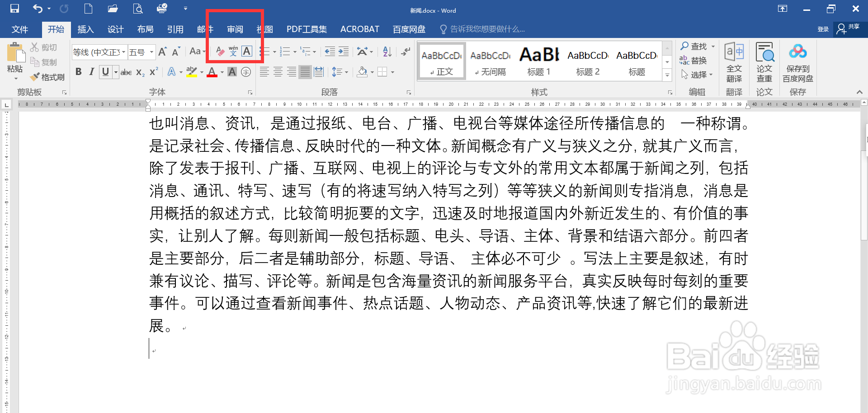The image size is (868, 413).
Task: Open the Change Case Aa dropdown
Action: 197,52
